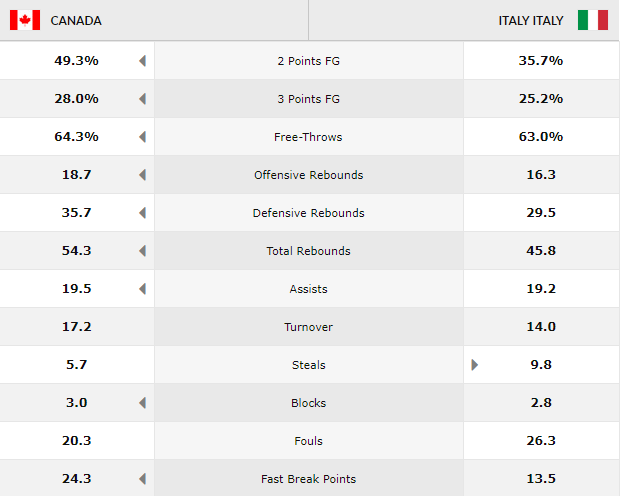The image size is (622, 496).
Task: Click the arrow beside Canada's Blocks value
Action: 143,403
